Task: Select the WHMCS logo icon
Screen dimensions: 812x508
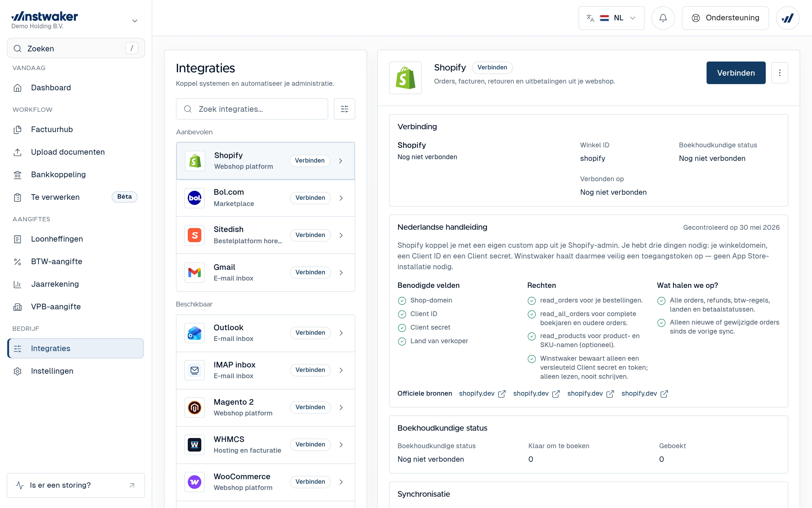Action: pyautogui.click(x=195, y=445)
